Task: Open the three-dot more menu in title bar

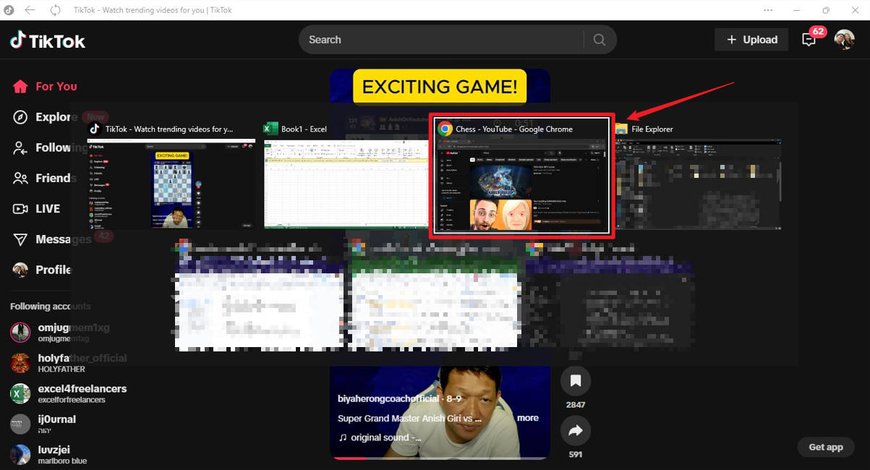Action: click(x=768, y=10)
